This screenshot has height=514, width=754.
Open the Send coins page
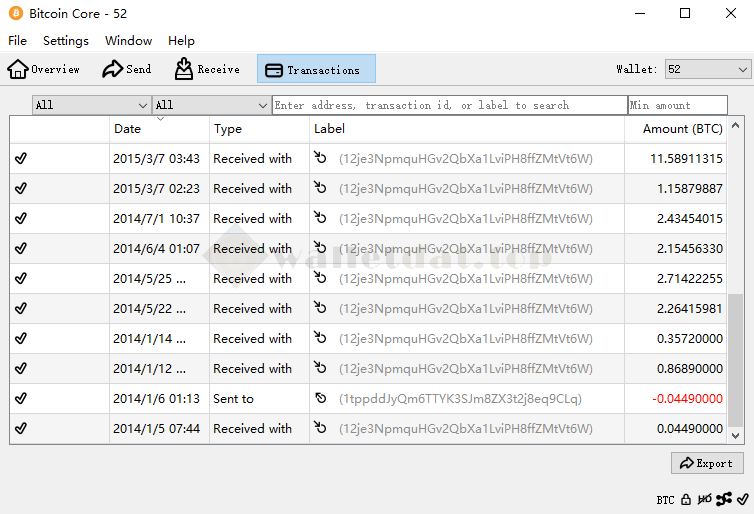(127, 69)
